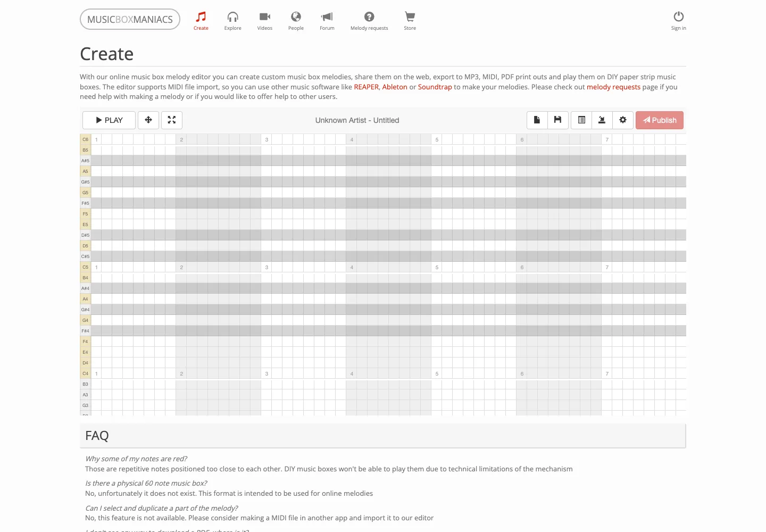This screenshot has width=766, height=532.
Task: Open Explore headphones section
Action: pos(232,21)
